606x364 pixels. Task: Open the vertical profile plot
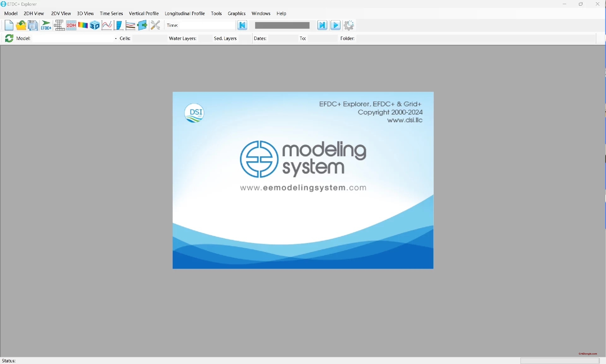tap(119, 25)
